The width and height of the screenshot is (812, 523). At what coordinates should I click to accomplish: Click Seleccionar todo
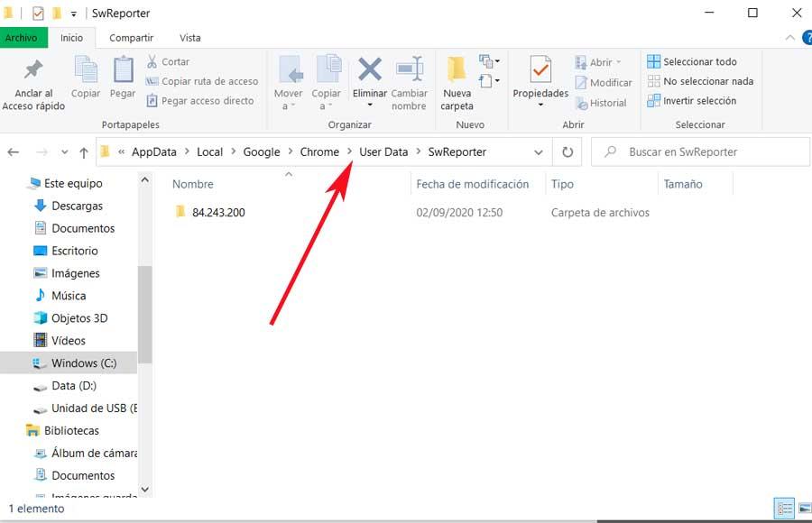point(692,61)
